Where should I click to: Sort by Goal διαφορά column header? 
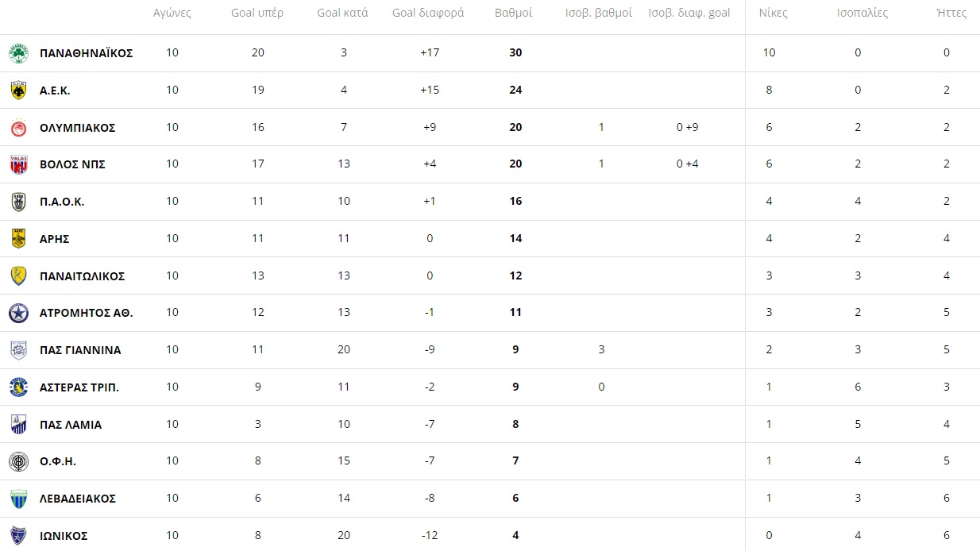428,13
